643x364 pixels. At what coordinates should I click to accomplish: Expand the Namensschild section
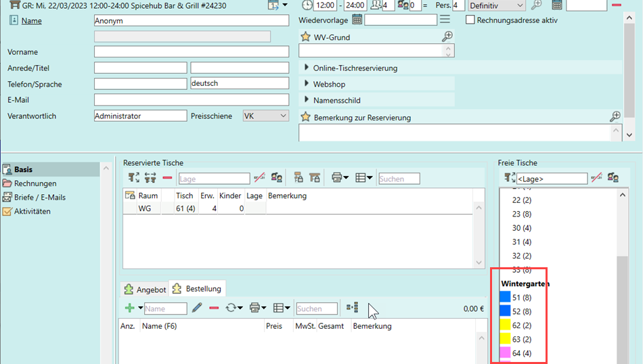pos(307,100)
